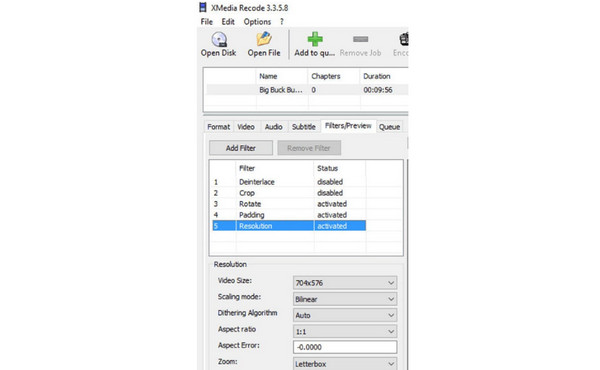Click the Open Disk icon
This screenshot has height=370, width=600.
(x=219, y=39)
